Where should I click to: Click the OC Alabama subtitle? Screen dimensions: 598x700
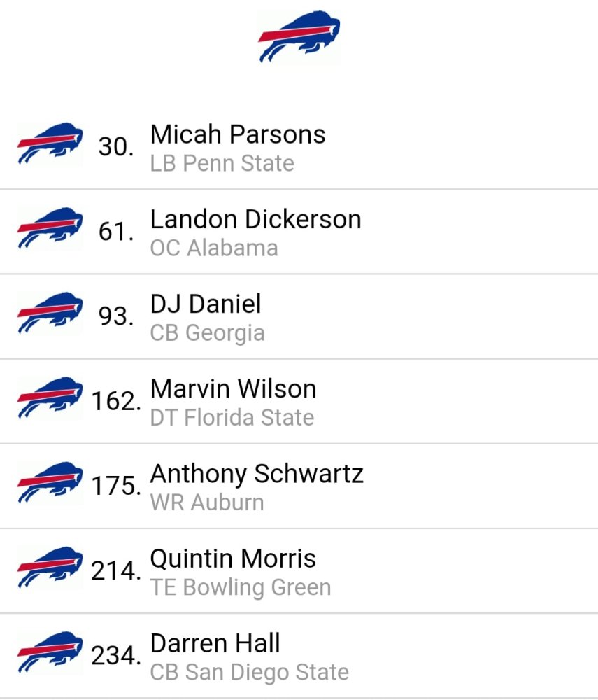pos(214,248)
